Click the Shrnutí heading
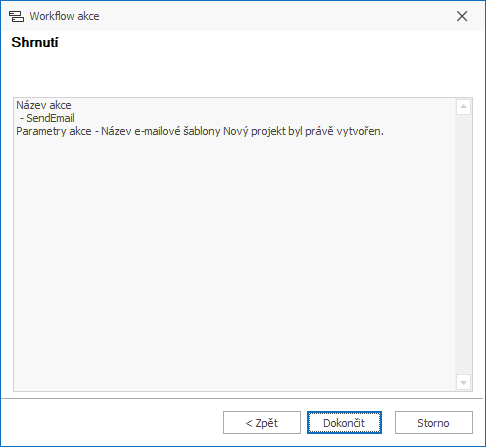Screen dimensions: 486x447 (x=35, y=42)
